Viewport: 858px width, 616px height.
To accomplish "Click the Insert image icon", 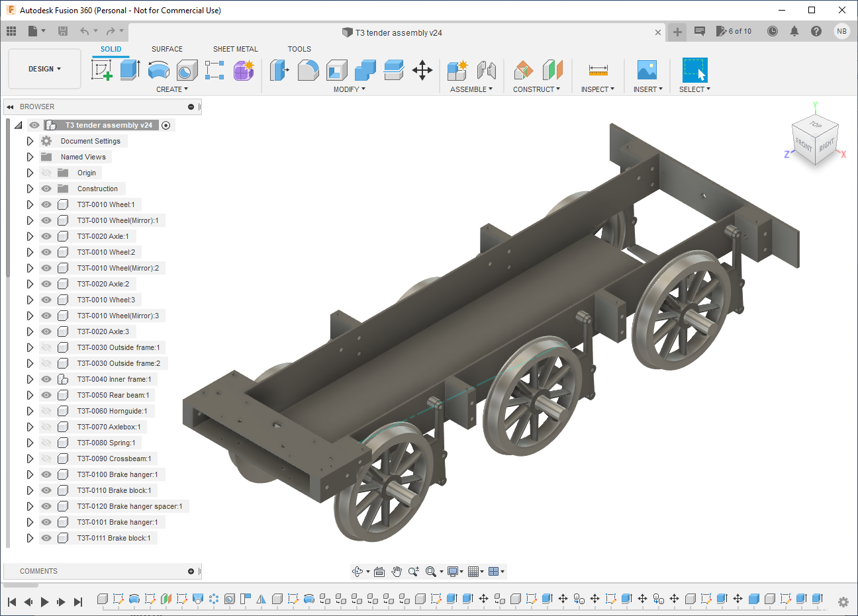I will tap(647, 70).
